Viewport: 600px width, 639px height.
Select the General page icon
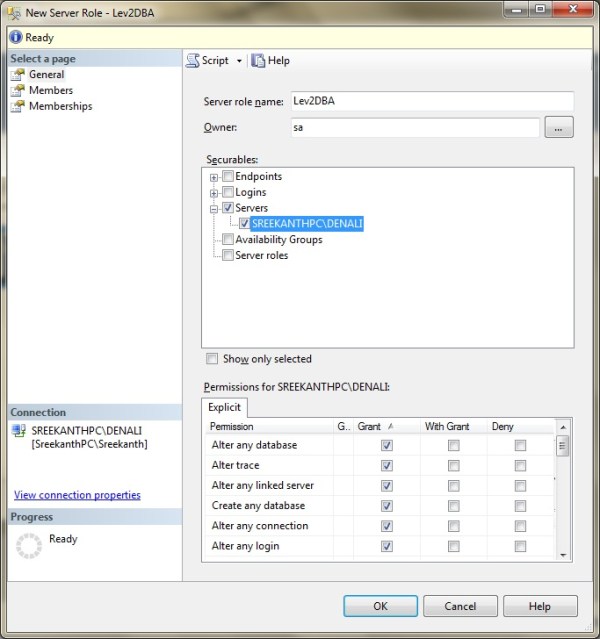tap(17, 75)
